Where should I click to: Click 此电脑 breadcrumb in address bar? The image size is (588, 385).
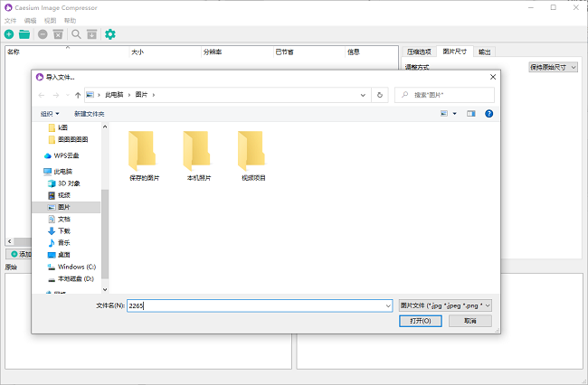(x=114, y=95)
